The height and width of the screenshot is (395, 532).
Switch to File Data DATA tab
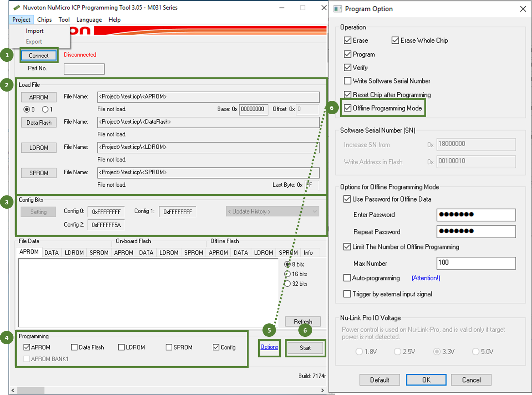point(51,253)
